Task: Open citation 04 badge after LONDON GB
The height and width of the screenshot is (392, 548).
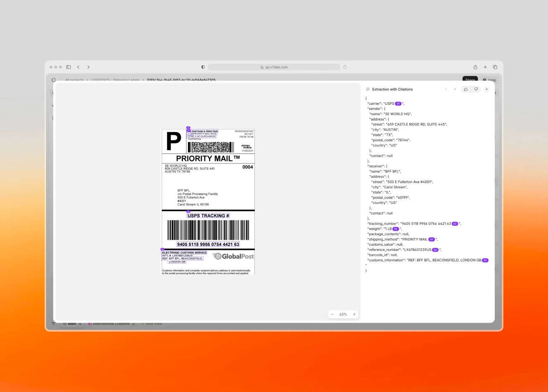Action: click(x=485, y=260)
